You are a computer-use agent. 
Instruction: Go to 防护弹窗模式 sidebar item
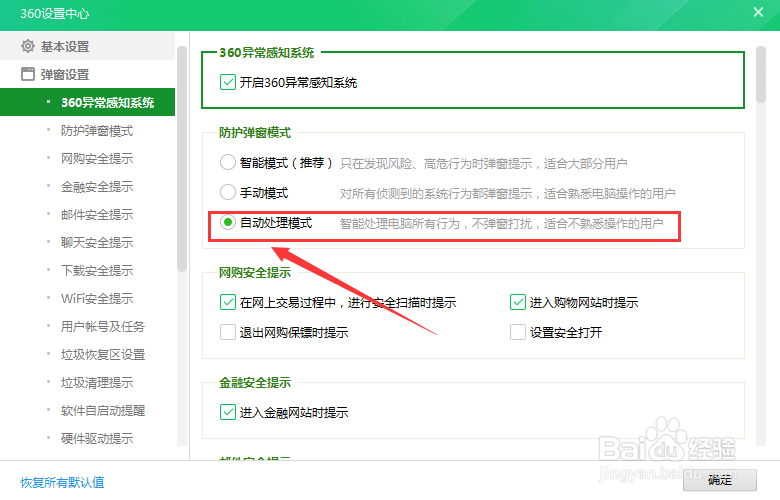pyautogui.click(x=97, y=131)
